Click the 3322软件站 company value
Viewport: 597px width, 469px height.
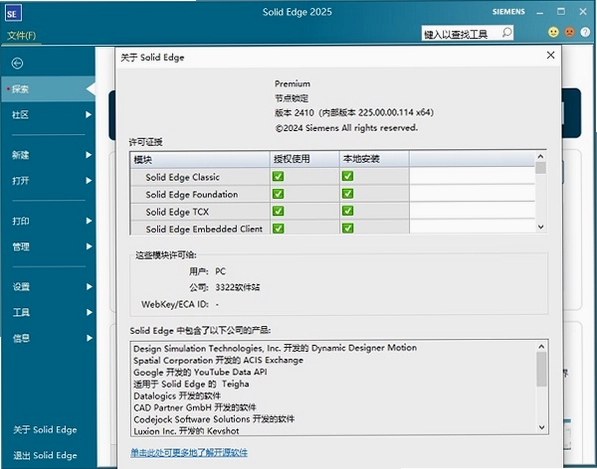click(238, 287)
